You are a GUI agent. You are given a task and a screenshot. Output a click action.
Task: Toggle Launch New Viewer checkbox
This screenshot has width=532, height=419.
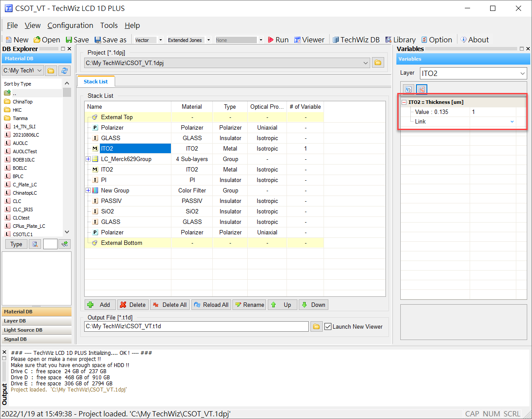point(328,326)
